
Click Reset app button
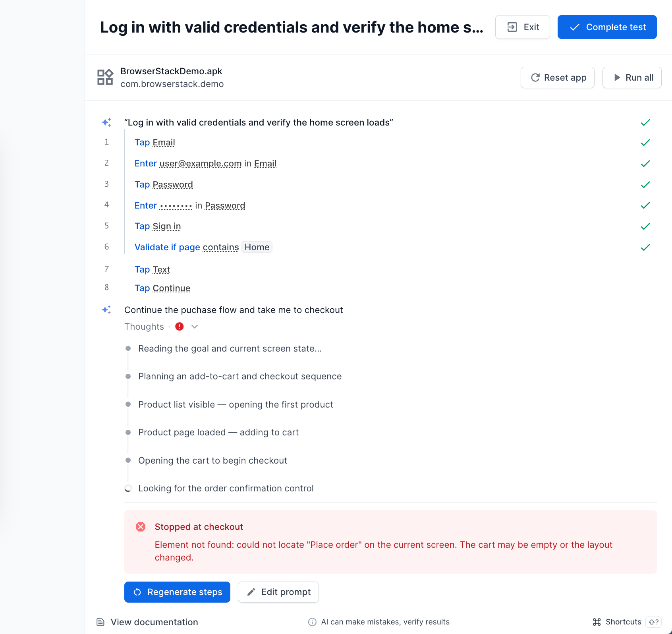click(x=558, y=77)
